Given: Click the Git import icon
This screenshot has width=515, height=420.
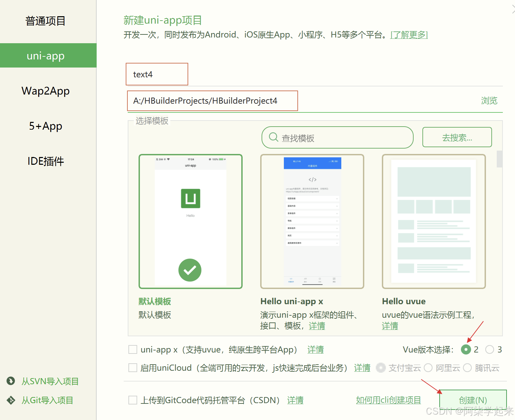Looking at the screenshot, I should point(11,400).
